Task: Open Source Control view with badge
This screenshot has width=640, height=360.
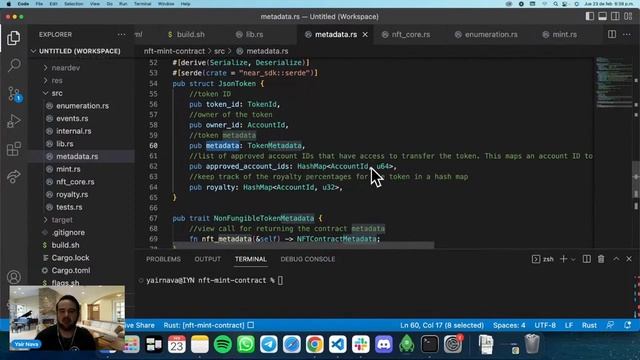Action: (14, 94)
